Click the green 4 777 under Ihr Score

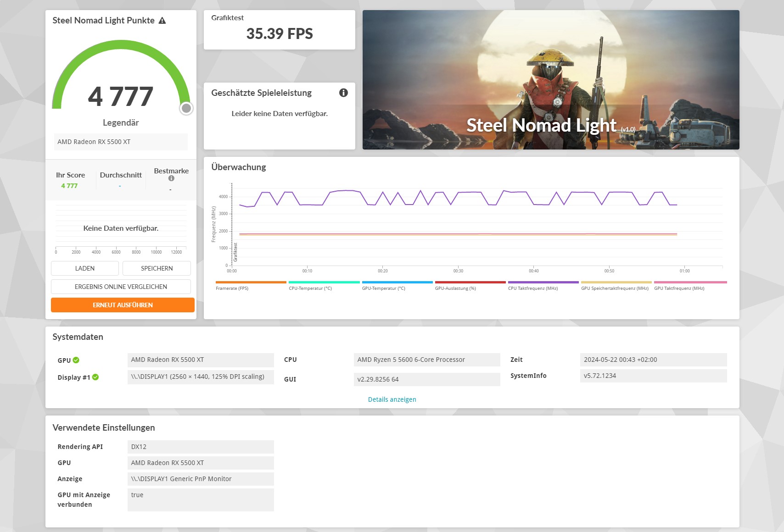[x=69, y=186]
